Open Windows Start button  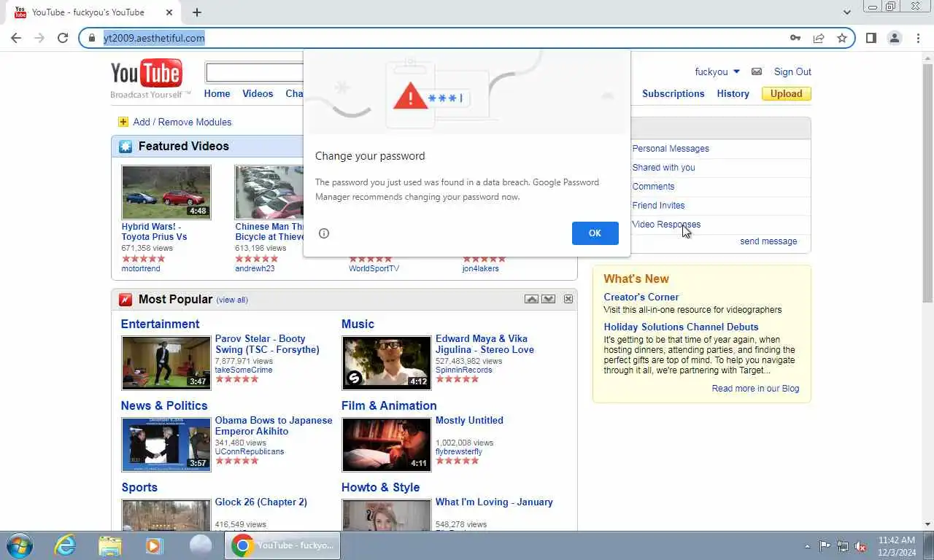[20, 545]
